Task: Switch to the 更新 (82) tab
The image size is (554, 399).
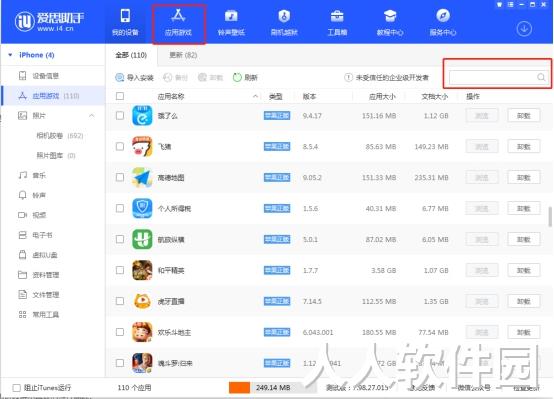Action: (x=183, y=55)
